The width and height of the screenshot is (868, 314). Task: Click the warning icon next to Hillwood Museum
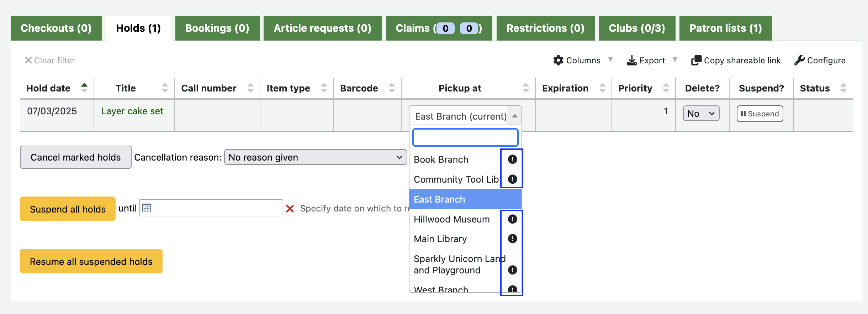coord(512,219)
